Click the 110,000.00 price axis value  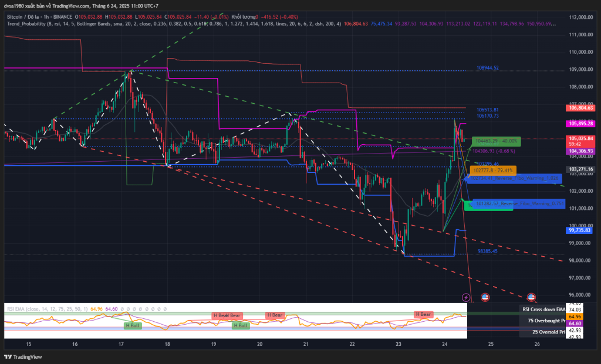tap(581, 52)
